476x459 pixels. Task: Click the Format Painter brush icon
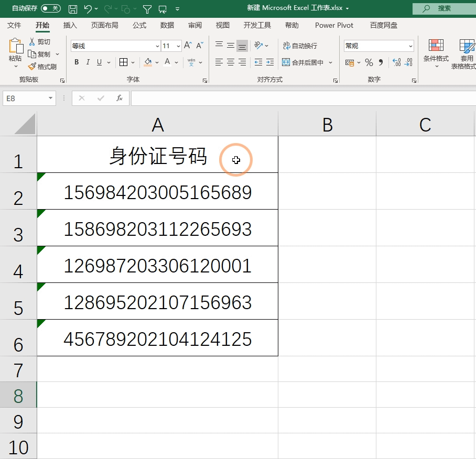tap(33, 67)
